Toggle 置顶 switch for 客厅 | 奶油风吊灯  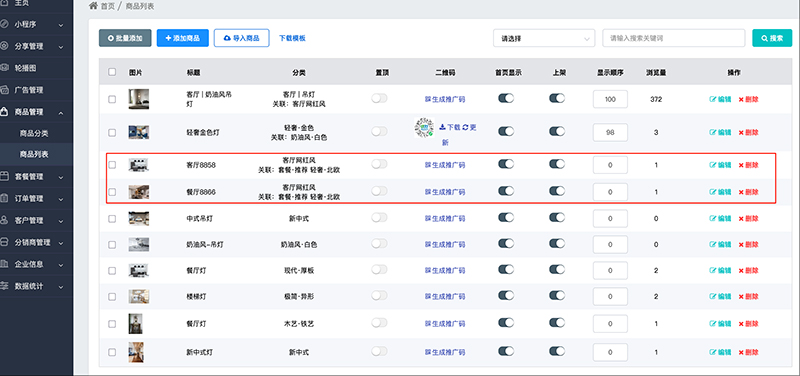379,98
